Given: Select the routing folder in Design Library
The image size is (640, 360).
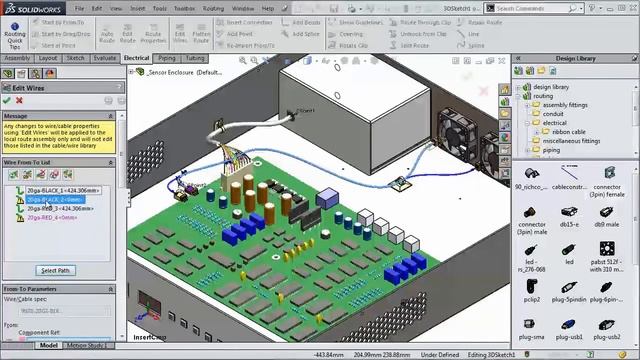Looking at the screenshot, I should [543, 96].
